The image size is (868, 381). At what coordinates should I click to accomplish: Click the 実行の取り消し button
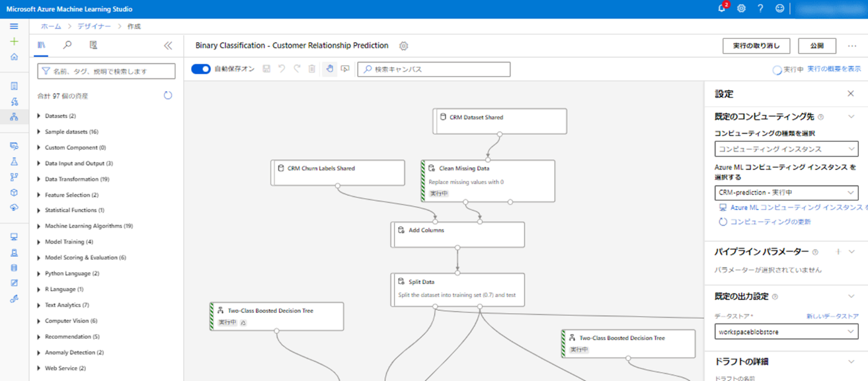click(756, 46)
